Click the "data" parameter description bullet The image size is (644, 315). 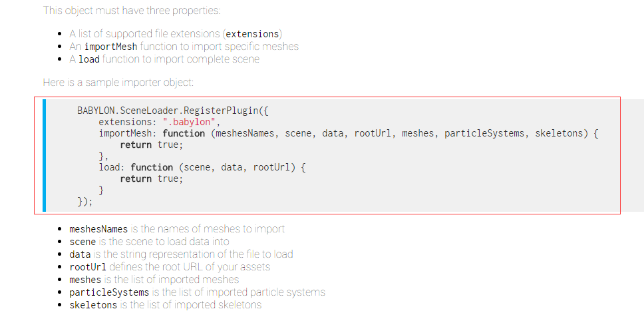[x=181, y=254]
